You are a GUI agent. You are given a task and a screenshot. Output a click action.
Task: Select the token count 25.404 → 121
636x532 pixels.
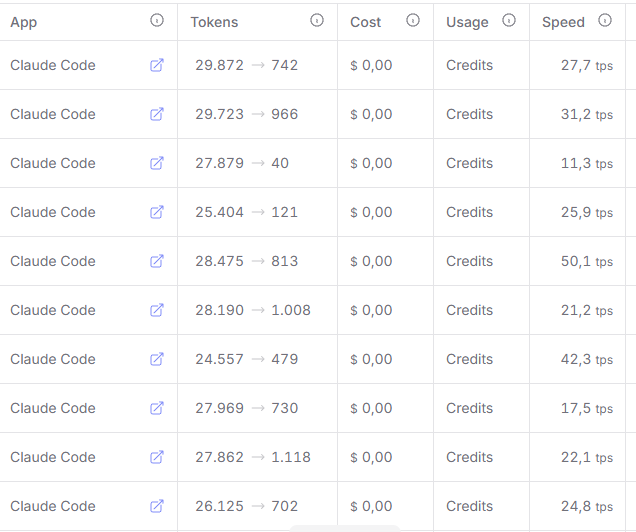coord(247,212)
